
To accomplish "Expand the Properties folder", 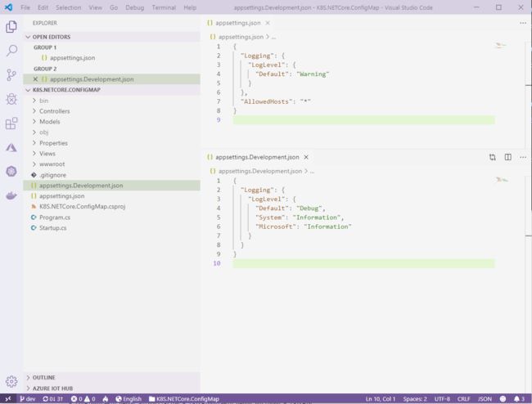I will tap(112, 143).
